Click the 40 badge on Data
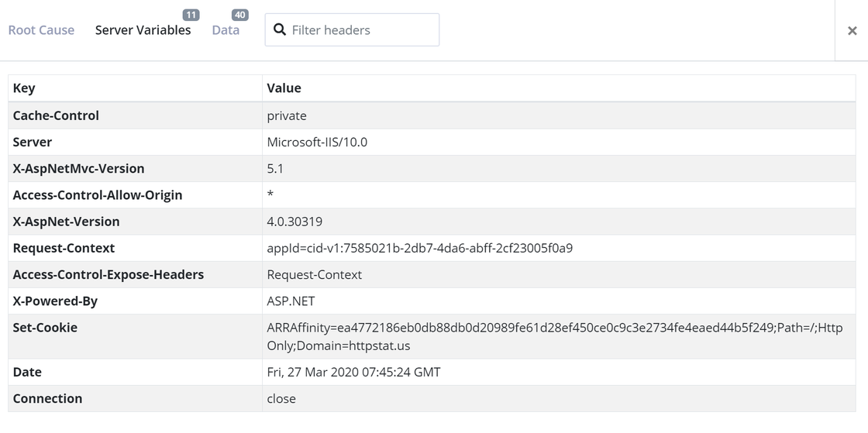Viewport: 868px width, 433px height. [x=239, y=15]
